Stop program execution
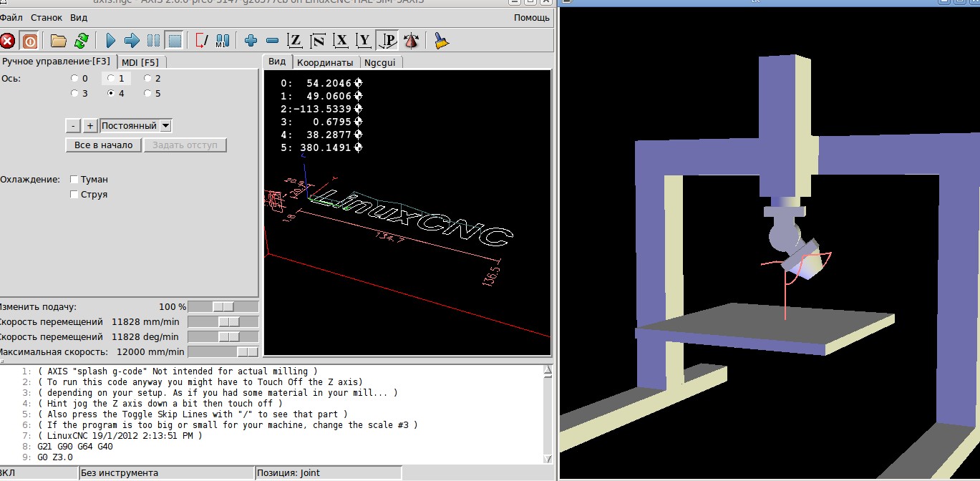 pyautogui.click(x=173, y=40)
